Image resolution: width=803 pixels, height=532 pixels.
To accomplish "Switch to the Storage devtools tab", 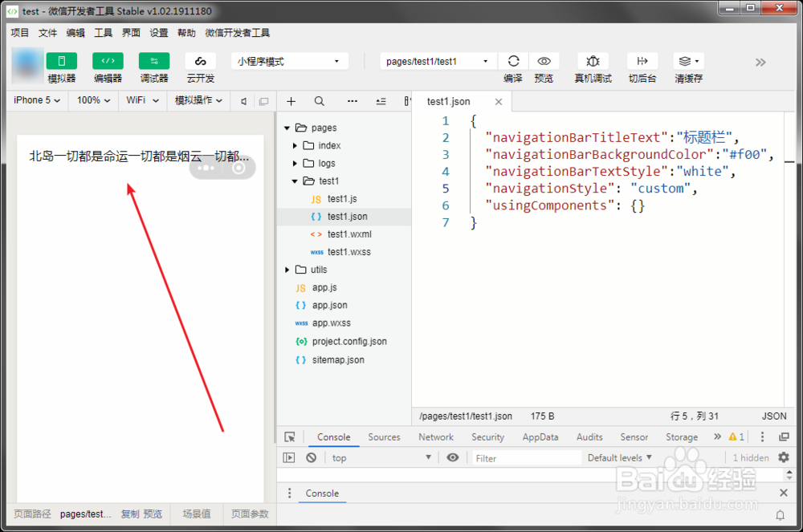I will click(682, 437).
